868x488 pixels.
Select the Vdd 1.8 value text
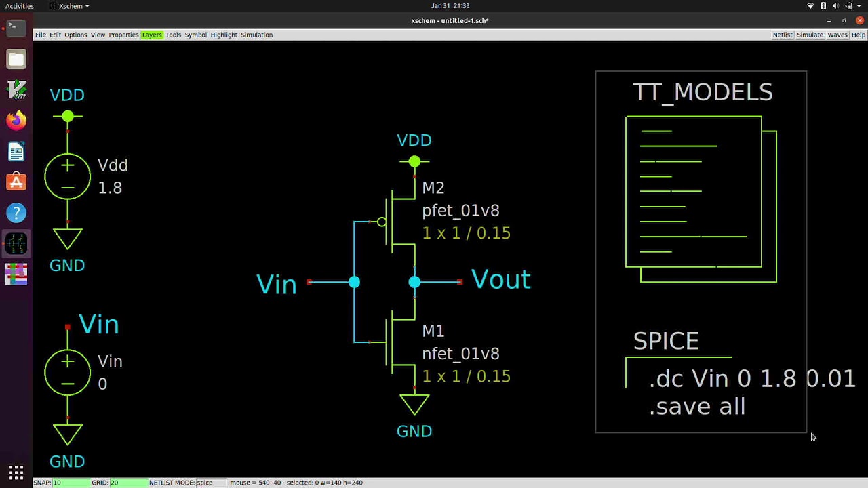[110, 188]
